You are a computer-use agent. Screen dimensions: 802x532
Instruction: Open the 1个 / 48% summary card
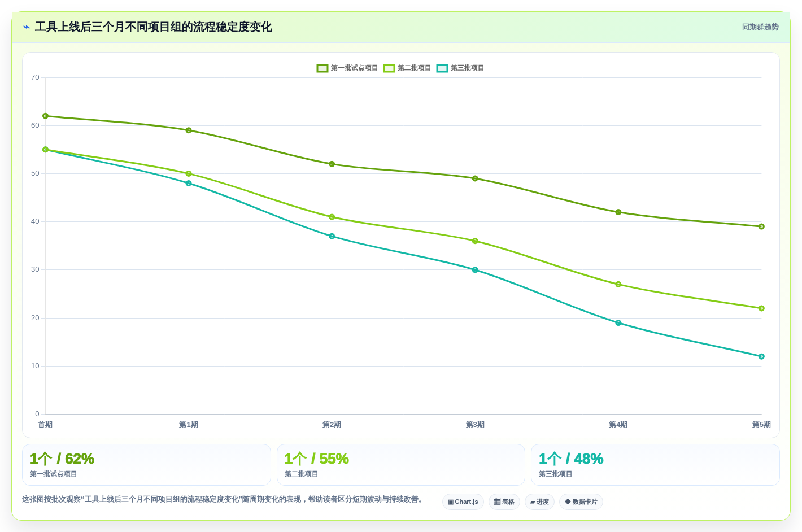pyautogui.click(x=655, y=465)
